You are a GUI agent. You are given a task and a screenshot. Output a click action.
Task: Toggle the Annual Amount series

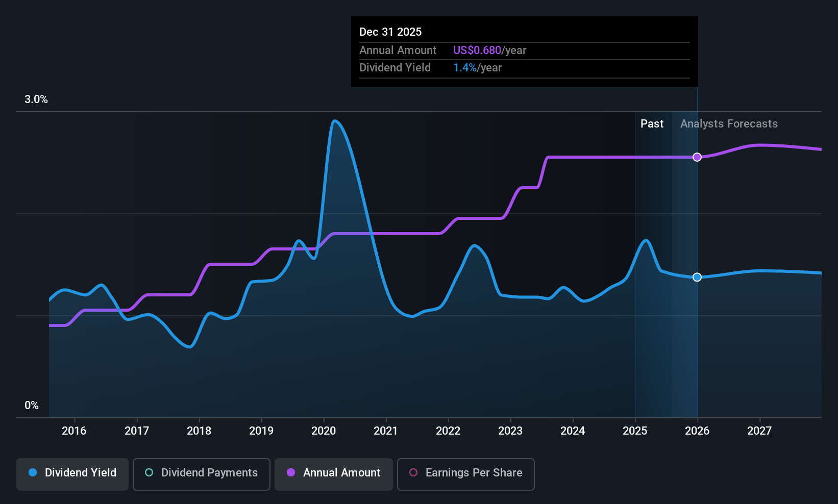[334, 474]
